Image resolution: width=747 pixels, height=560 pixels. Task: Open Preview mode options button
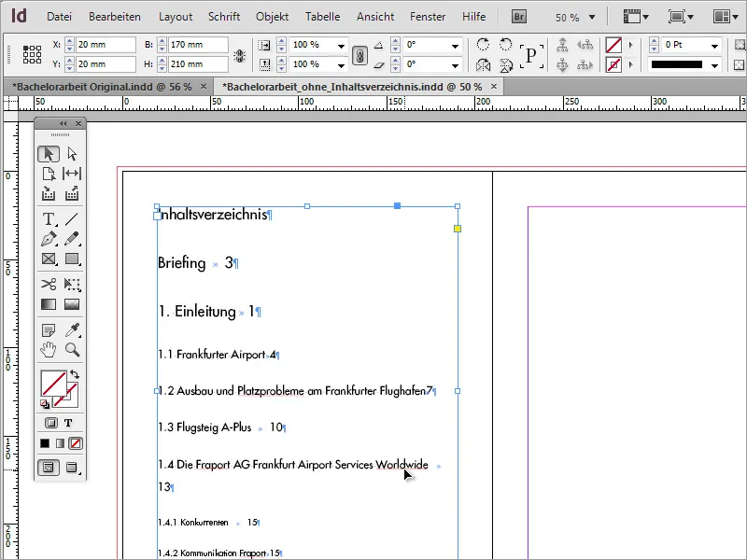(x=72, y=468)
